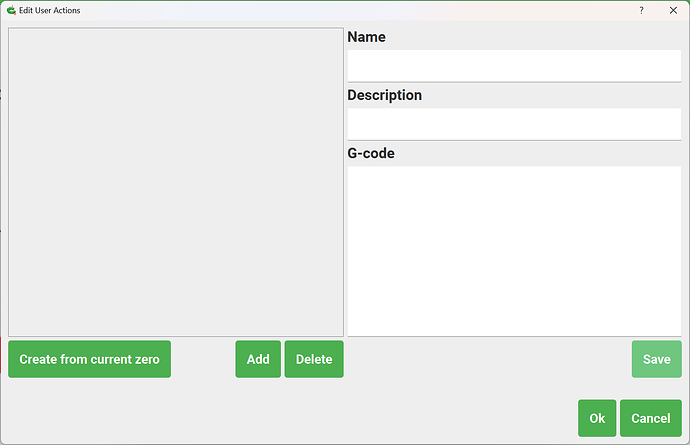Click the G-code label heading
The width and height of the screenshot is (690, 445).
[370, 154]
